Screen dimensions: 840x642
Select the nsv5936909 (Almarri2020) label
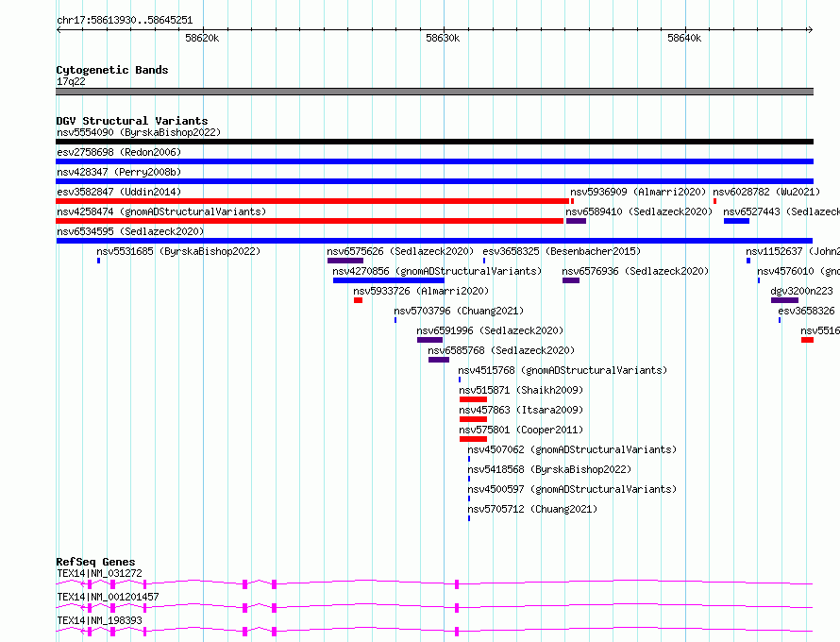[x=638, y=192]
